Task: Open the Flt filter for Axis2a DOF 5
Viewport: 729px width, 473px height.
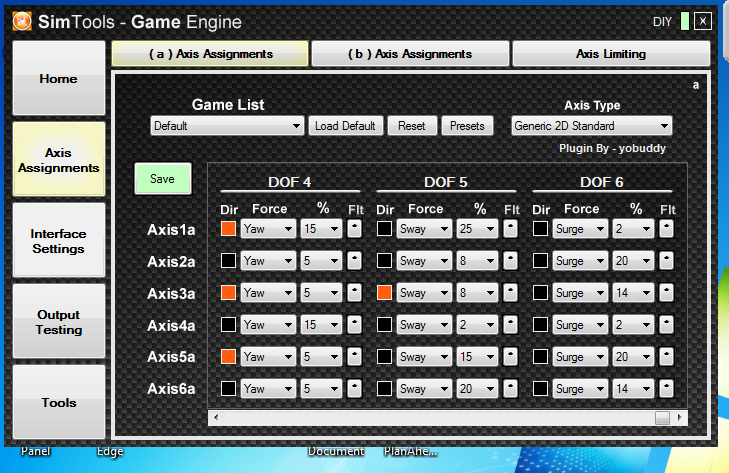Action: (x=510, y=261)
